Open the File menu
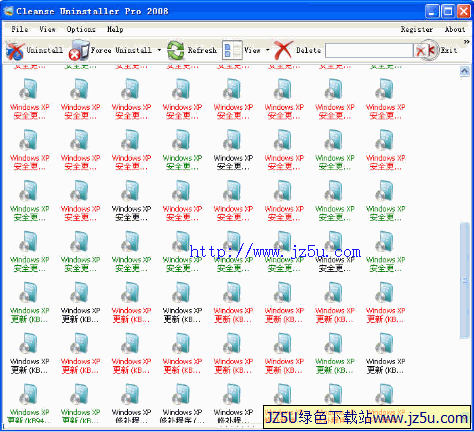Viewport: 474px width, 432px height. tap(20, 29)
